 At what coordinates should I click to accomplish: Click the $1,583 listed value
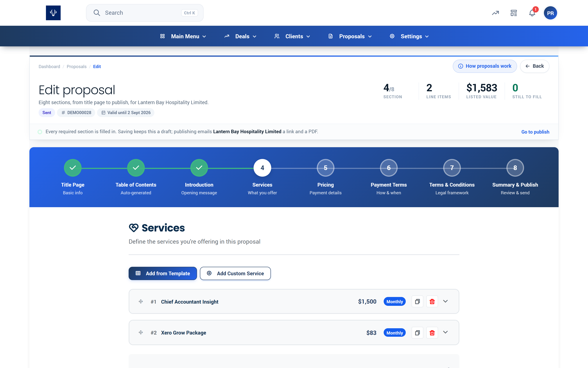tap(482, 88)
